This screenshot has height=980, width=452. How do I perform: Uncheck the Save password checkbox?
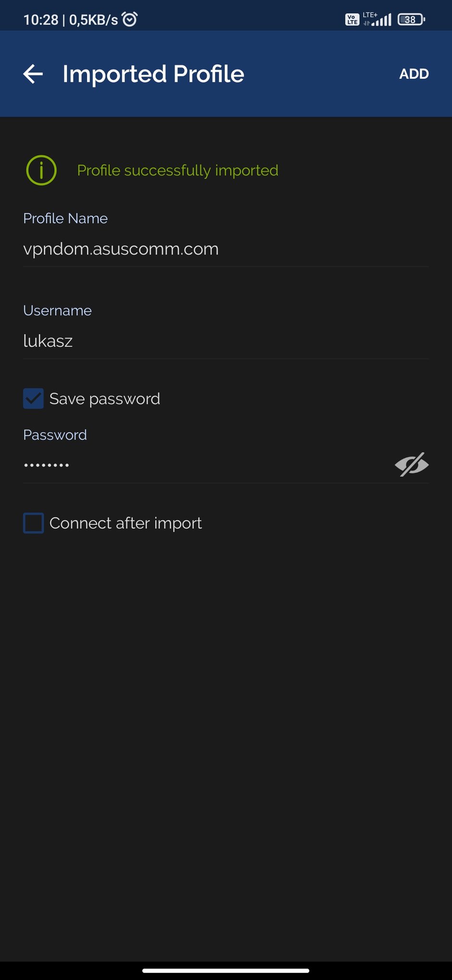33,399
